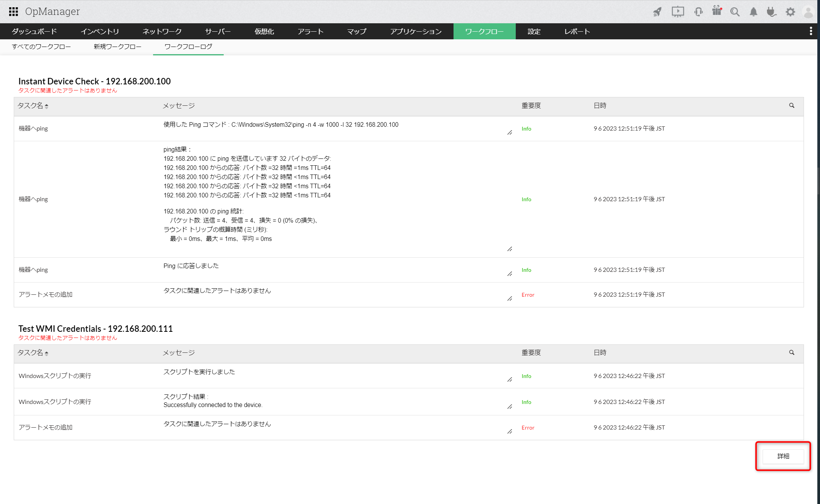Open the three-dot navigation overflow menu
This screenshot has width=820, height=504.
tap(811, 31)
